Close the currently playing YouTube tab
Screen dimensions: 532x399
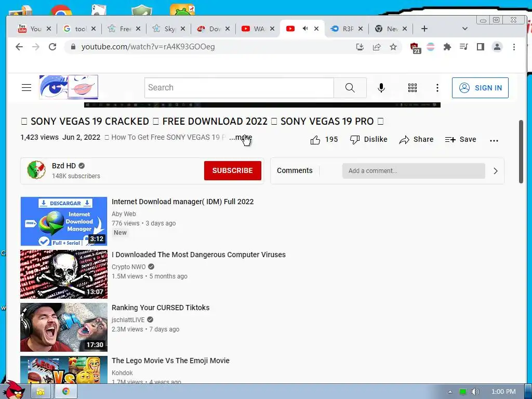[x=316, y=29]
